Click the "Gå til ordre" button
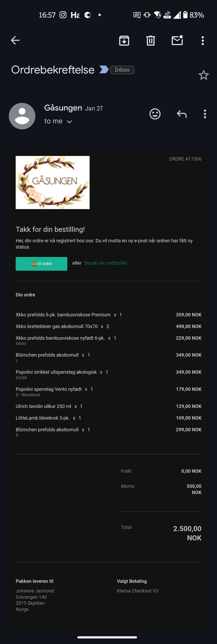 pyautogui.click(x=41, y=264)
